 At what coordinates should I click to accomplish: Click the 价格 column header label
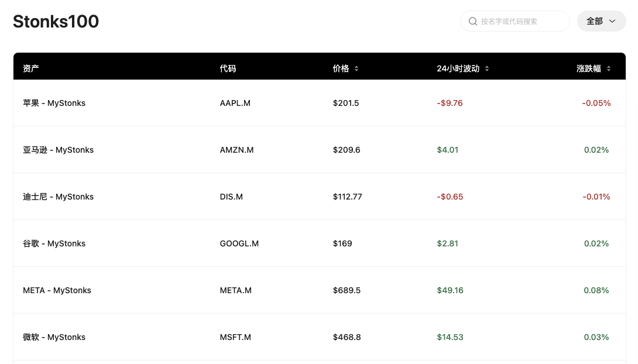point(341,68)
